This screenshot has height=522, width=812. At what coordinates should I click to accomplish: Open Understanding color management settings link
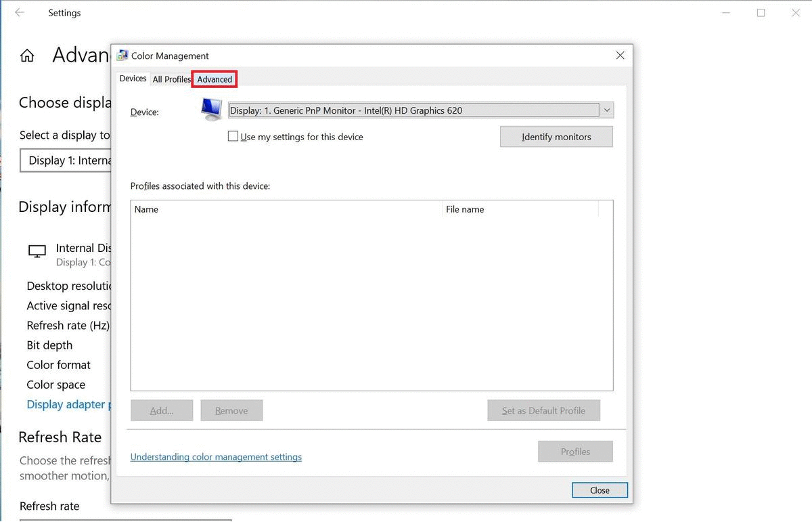coord(216,457)
